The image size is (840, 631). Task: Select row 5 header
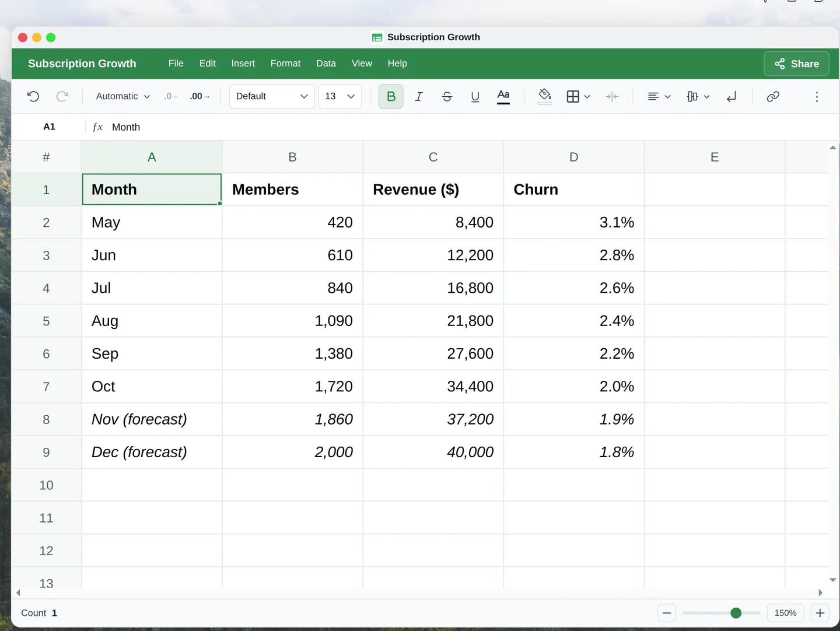[x=46, y=321]
